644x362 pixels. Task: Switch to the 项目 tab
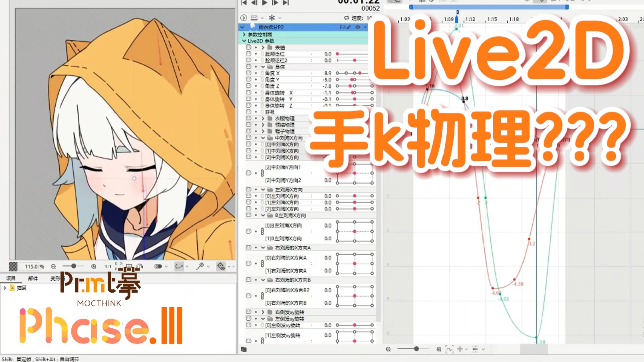(x=11, y=278)
